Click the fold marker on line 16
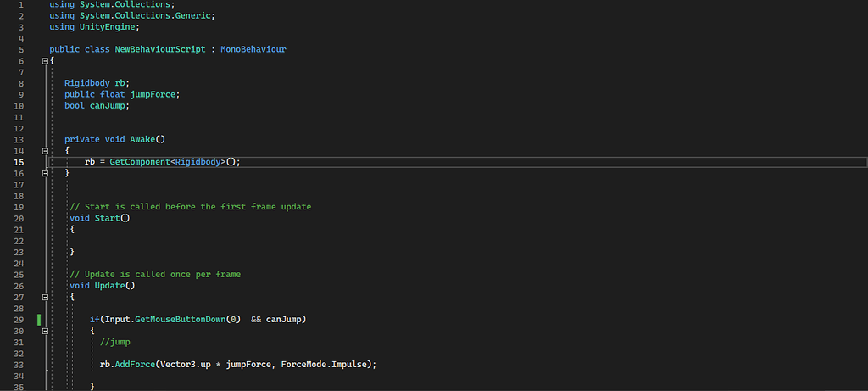The width and height of the screenshot is (868, 391). (x=44, y=172)
